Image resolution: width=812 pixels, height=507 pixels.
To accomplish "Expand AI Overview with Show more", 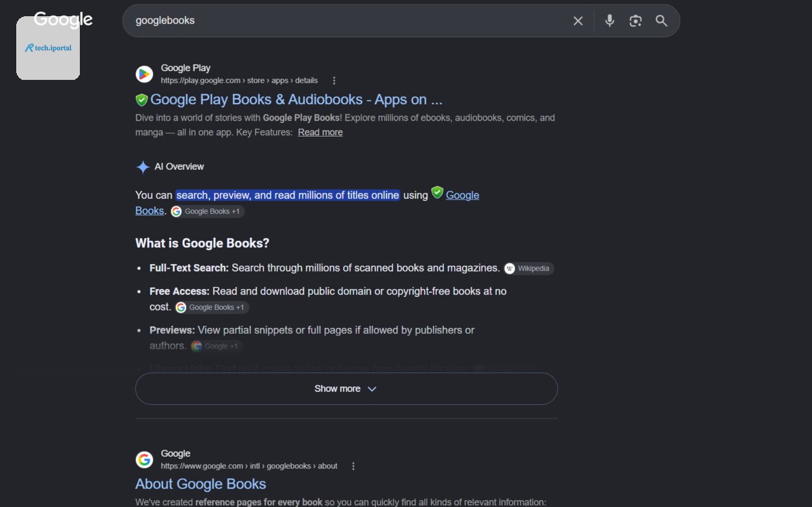I will pos(346,389).
